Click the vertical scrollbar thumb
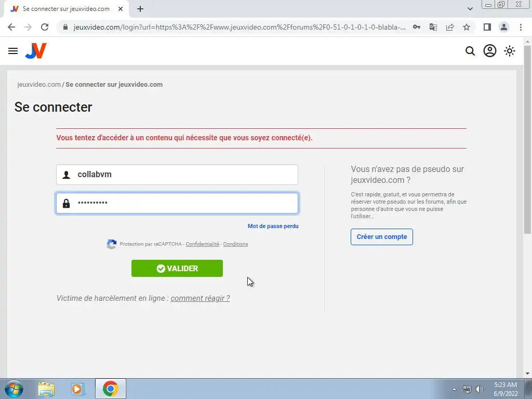The image size is (532, 399). click(527, 140)
